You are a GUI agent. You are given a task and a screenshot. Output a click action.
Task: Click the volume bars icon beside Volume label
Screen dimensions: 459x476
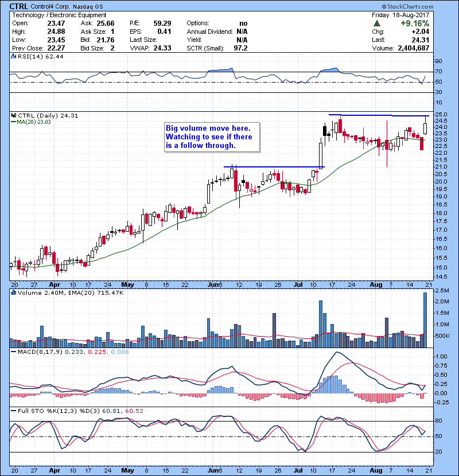[x=13, y=292]
